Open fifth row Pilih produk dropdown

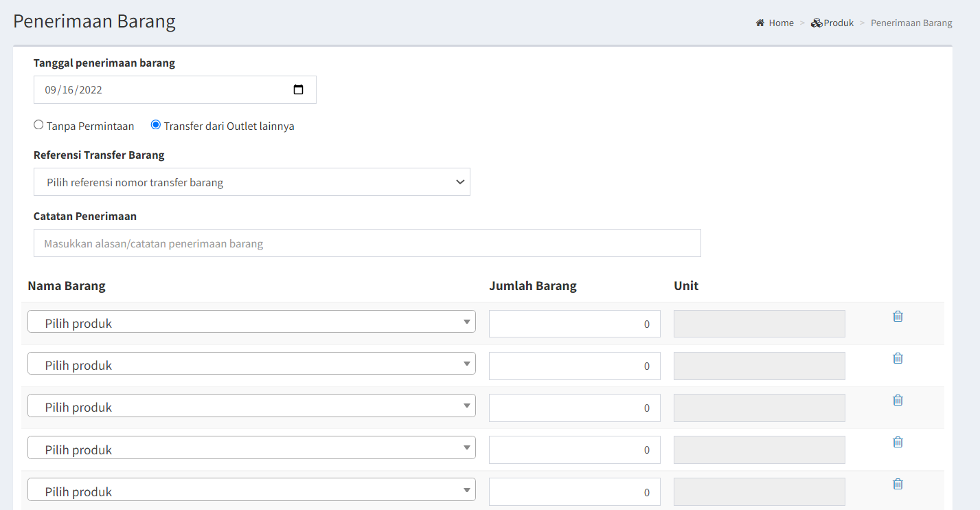tap(251, 489)
